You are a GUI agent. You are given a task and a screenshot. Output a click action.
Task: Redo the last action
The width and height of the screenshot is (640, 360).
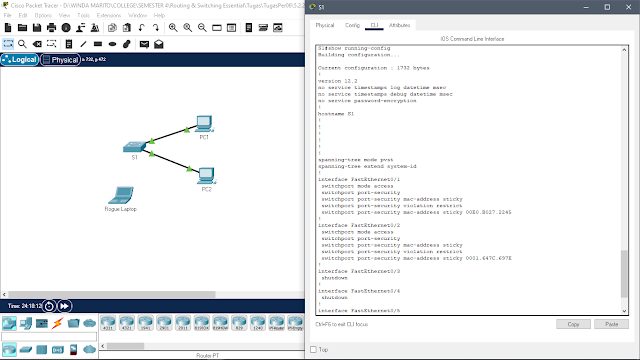[x=156, y=28]
